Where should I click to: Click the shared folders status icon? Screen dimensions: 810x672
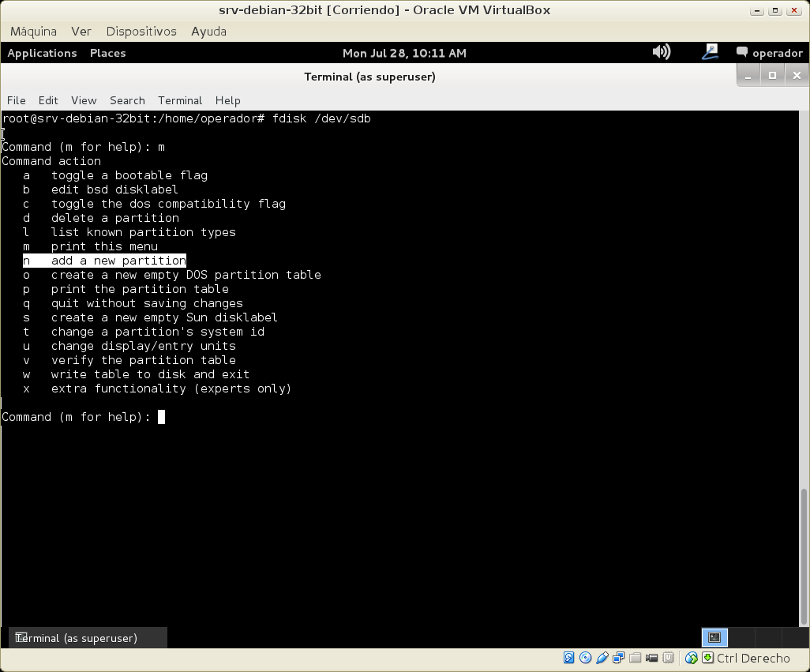pyautogui.click(x=635, y=658)
